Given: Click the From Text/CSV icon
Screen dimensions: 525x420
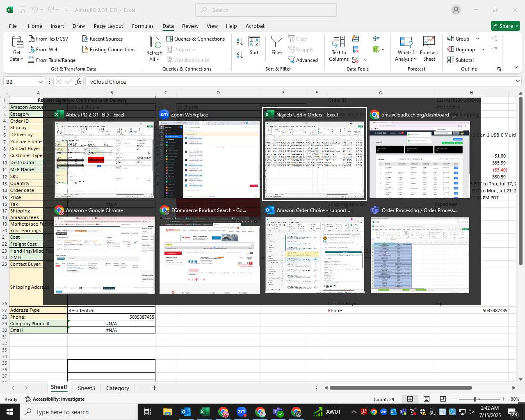Looking at the screenshot, I should [x=32, y=39].
